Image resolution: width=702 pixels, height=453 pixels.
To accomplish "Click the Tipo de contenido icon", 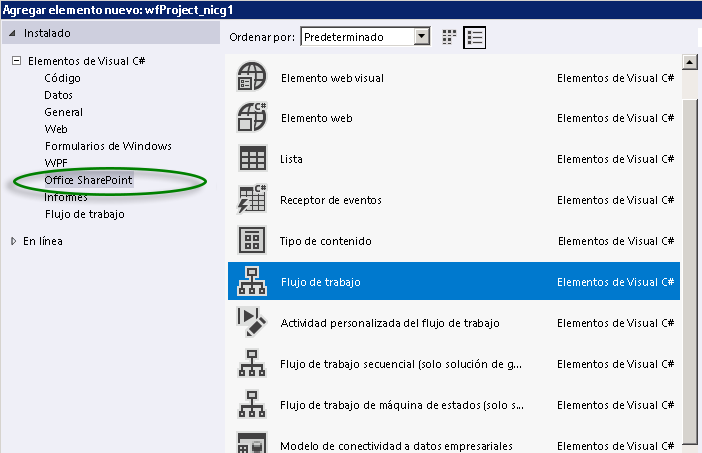I will (x=252, y=240).
